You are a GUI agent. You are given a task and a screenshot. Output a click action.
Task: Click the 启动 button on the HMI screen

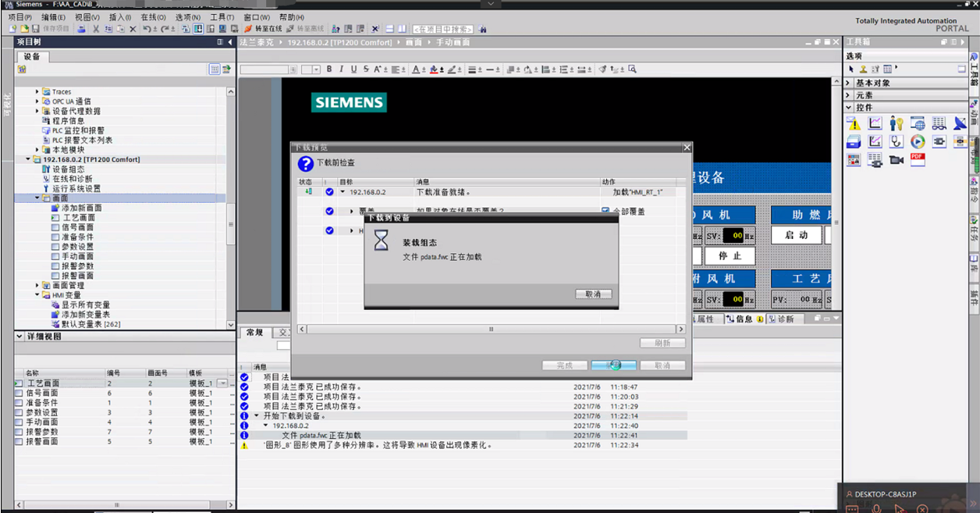click(x=796, y=235)
